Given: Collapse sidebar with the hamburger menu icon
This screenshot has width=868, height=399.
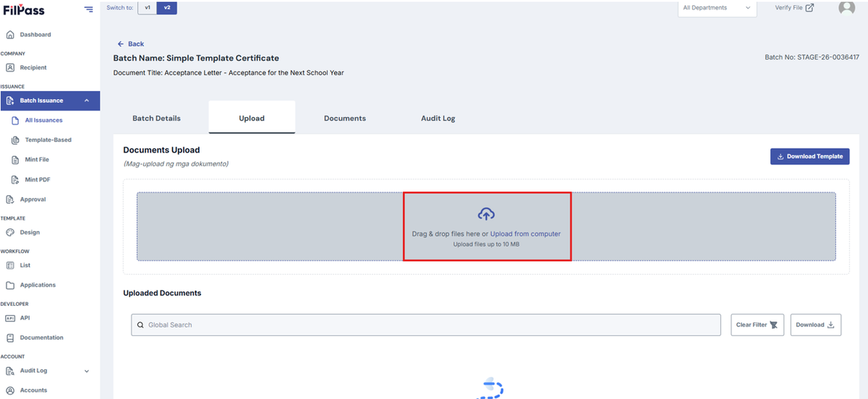Looking at the screenshot, I should point(88,9).
